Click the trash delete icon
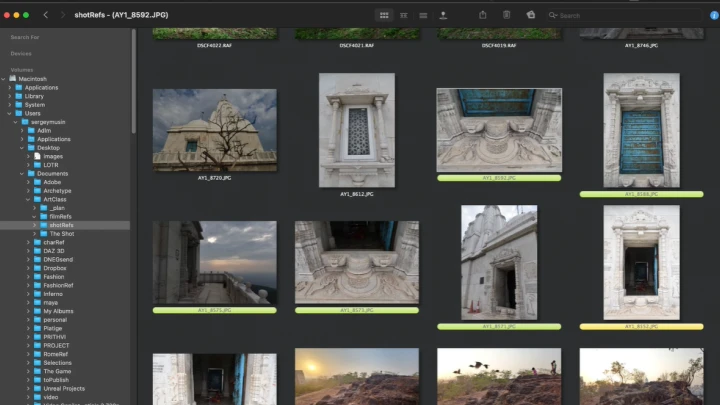Image resolution: width=720 pixels, height=405 pixels. (x=506, y=15)
